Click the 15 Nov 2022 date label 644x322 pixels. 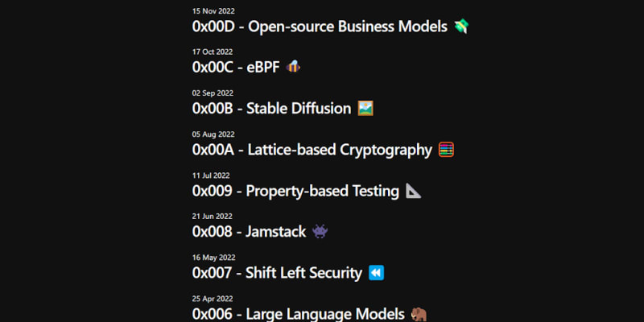(x=213, y=10)
